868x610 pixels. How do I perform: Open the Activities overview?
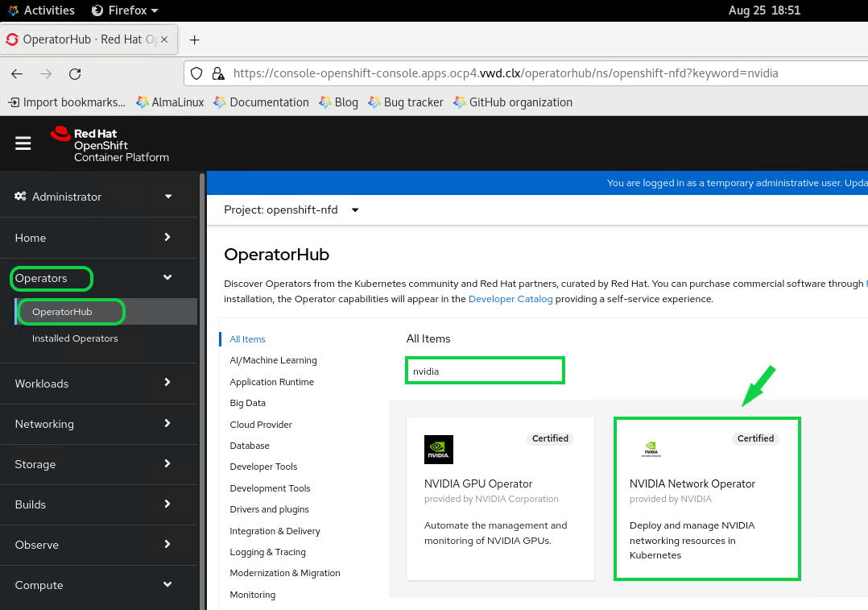(41, 10)
